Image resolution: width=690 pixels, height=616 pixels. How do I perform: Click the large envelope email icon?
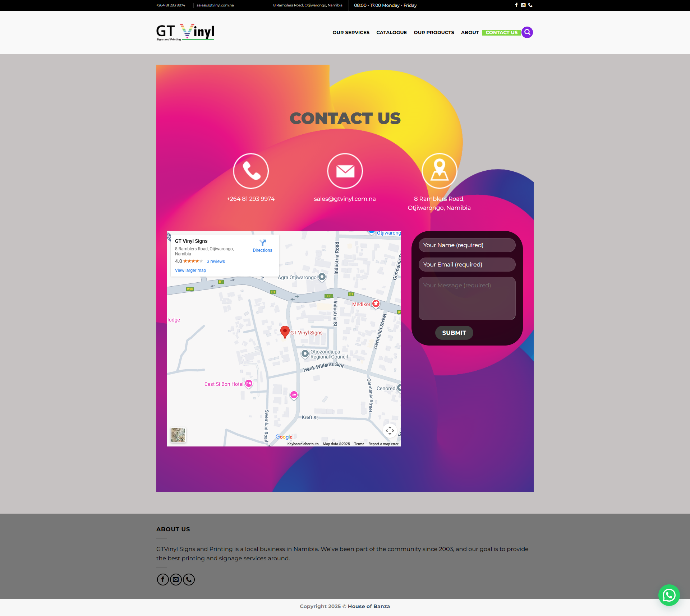(345, 171)
